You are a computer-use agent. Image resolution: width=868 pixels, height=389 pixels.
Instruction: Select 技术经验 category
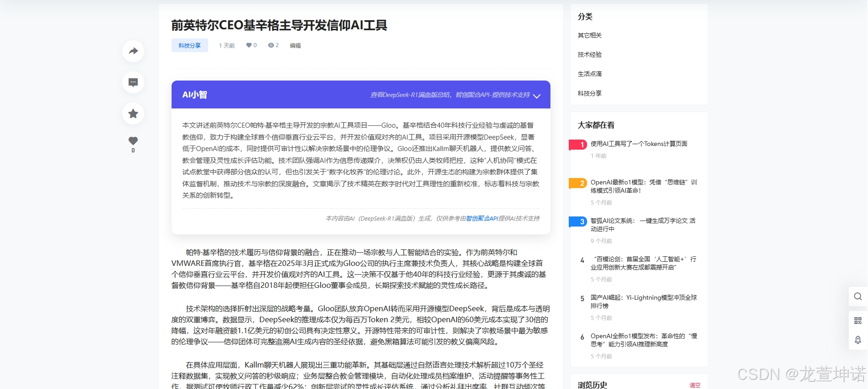pos(589,54)
